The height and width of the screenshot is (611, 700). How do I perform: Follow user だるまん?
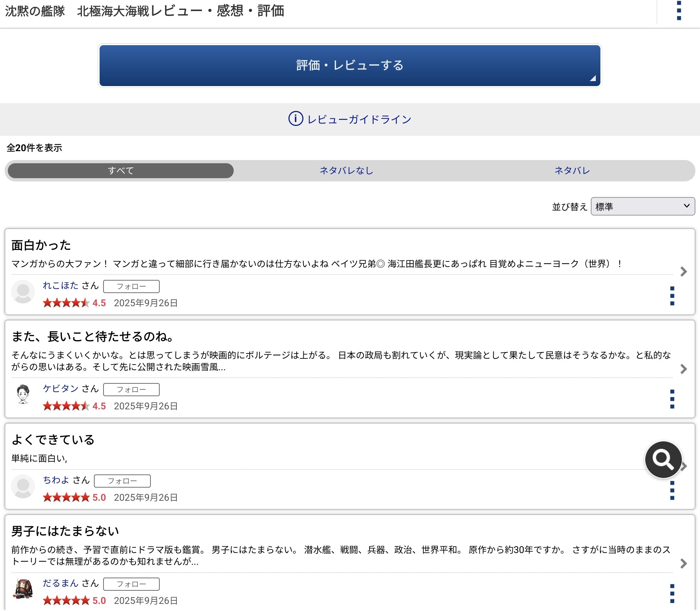click(131, 584)
